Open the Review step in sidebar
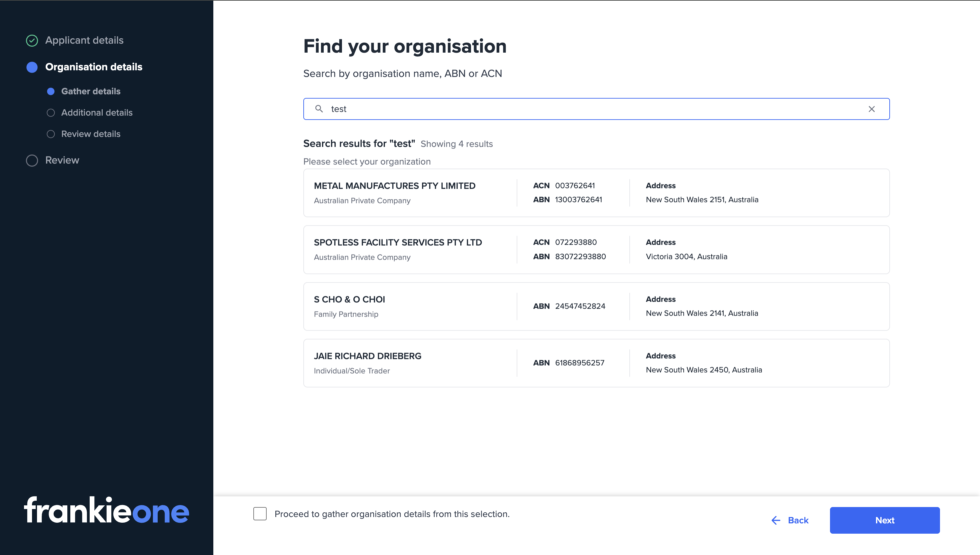This screenshot has width=980, height=555. pos(62,160)
